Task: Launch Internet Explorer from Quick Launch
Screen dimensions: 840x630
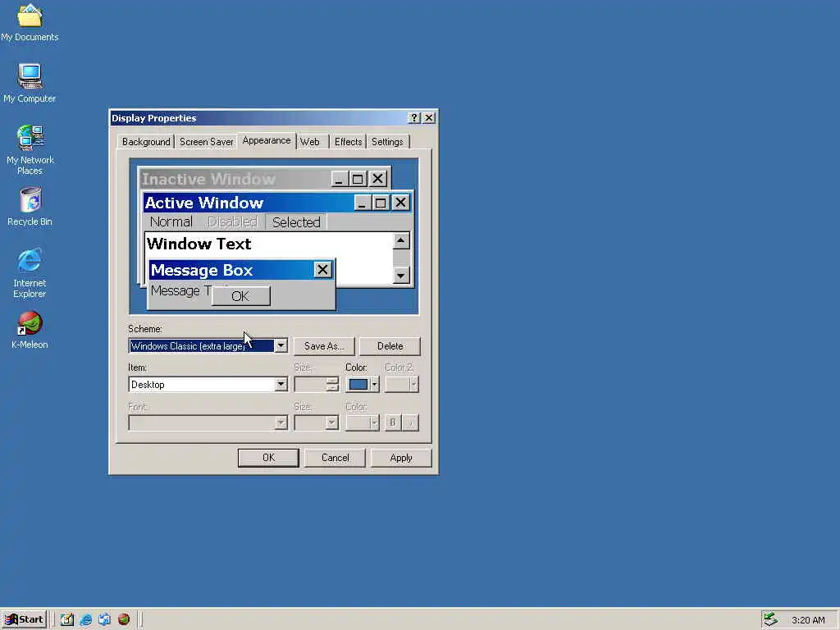Action: [85, 620]
